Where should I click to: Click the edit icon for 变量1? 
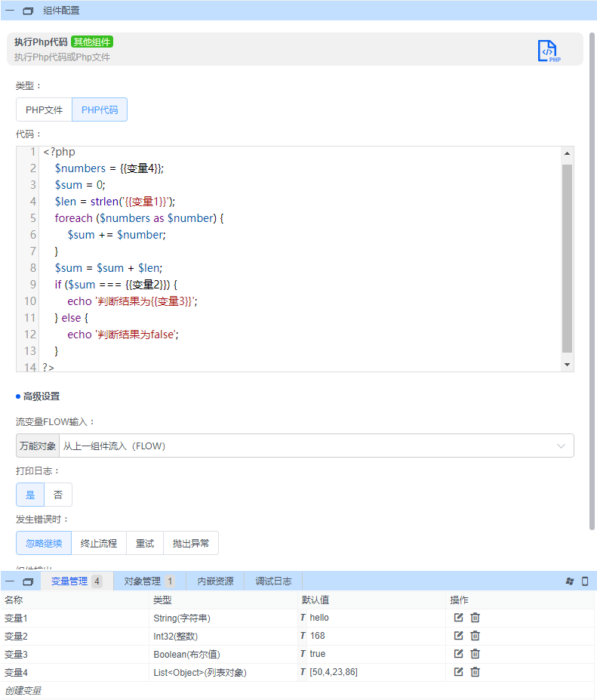click(x=458, y=618)
